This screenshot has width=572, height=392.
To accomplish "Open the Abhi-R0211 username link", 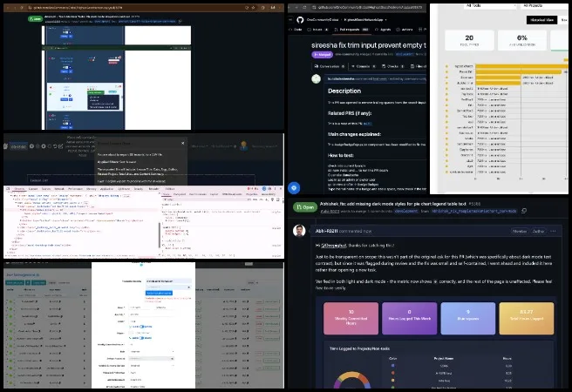I will click(x=326, y=231).
